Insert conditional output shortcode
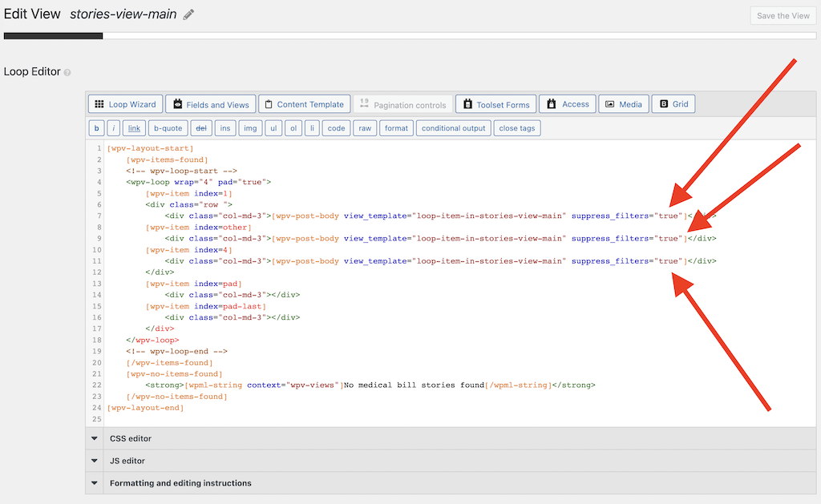 (x=454, y=128)
